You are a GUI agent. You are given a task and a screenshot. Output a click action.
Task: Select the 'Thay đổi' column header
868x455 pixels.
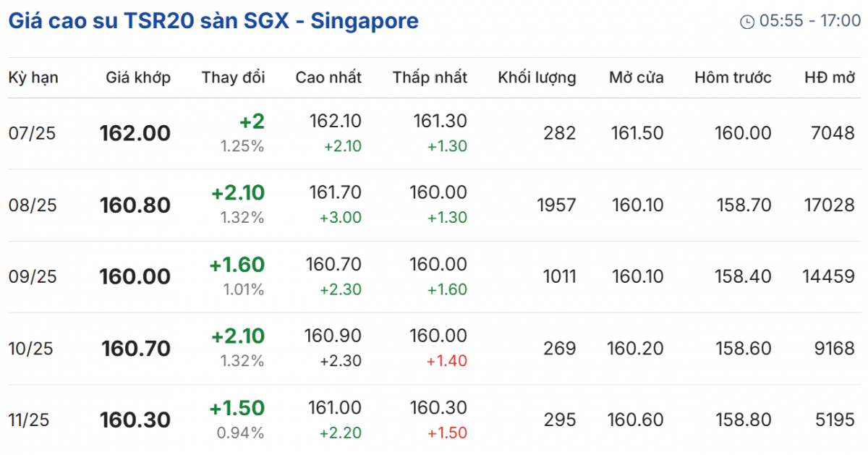233,77
